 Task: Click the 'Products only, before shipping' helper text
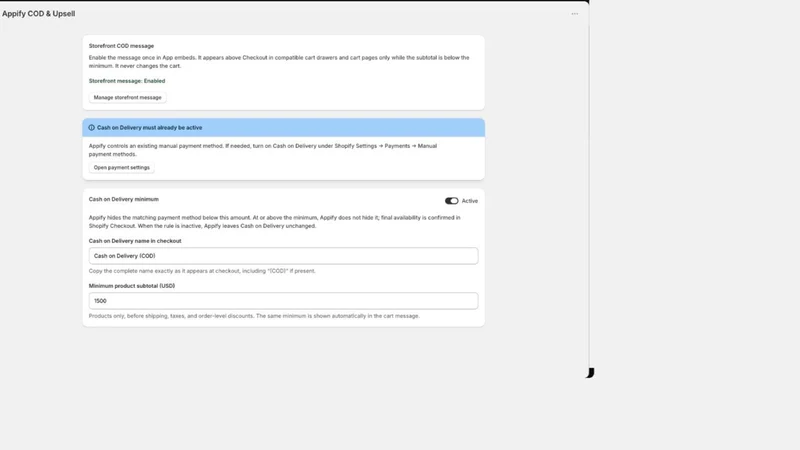(x=254, y=316)
